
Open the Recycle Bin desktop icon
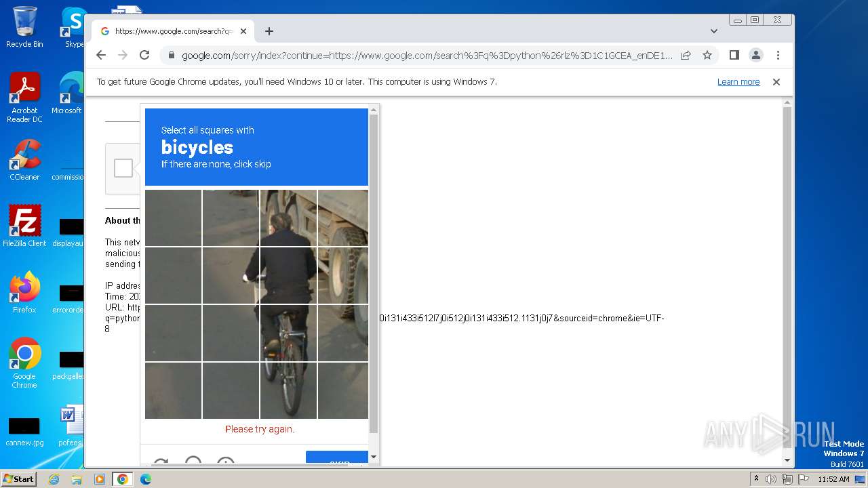[x=24, y=27]
